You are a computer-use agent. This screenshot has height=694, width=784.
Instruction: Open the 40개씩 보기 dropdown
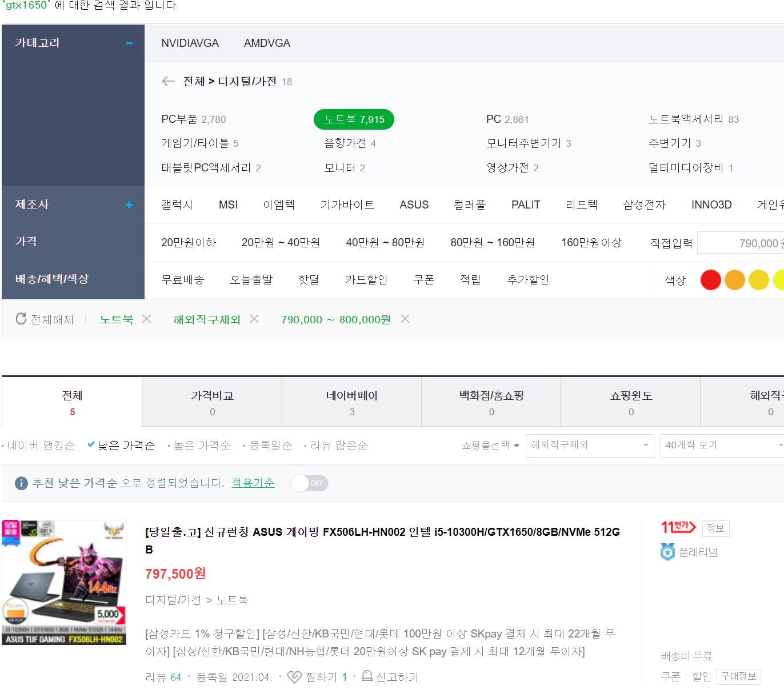coord(723,446)
